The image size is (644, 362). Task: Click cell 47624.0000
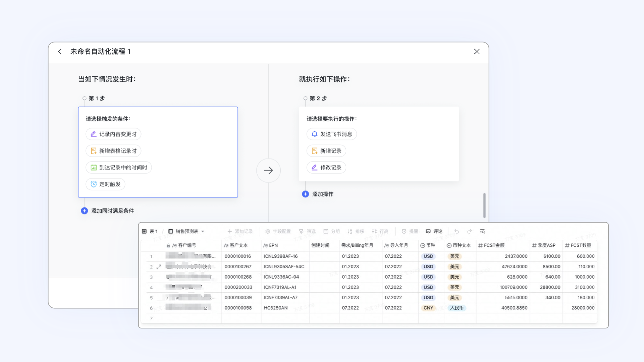pos(503,267)
